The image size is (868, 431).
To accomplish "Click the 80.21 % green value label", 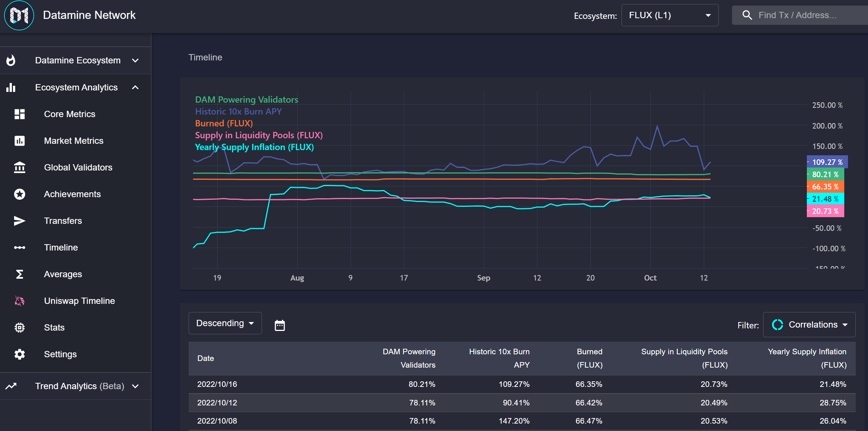I will point(825,174).
